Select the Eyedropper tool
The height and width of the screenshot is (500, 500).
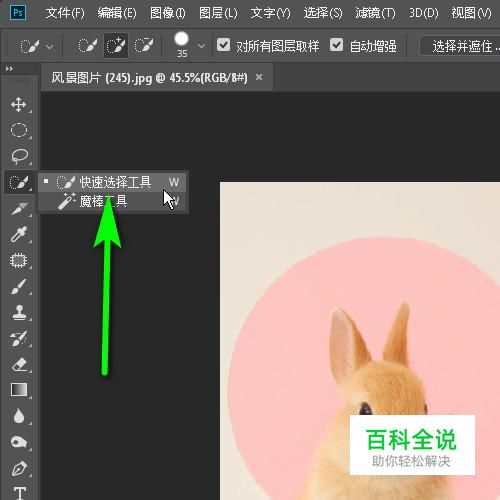(x=19, y=234)
